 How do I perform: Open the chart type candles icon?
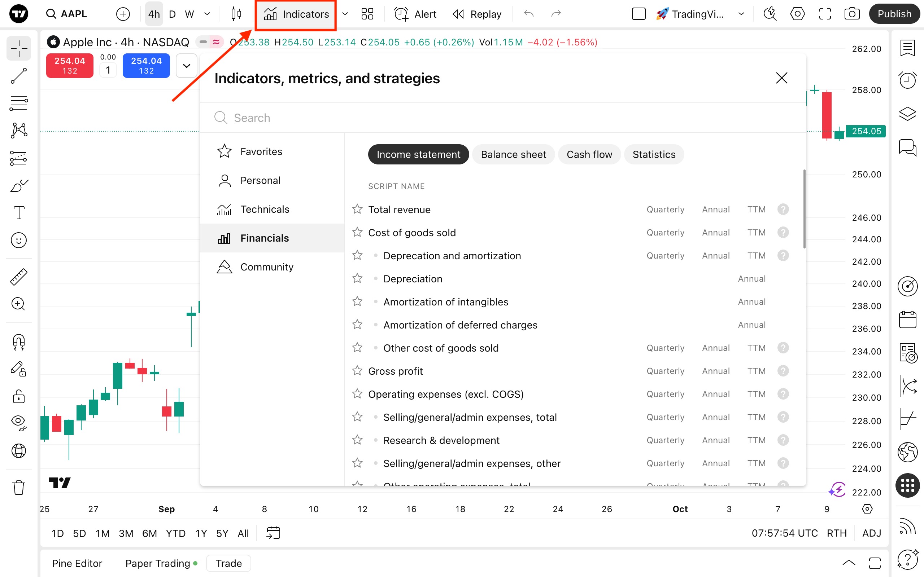pos(236,14)
